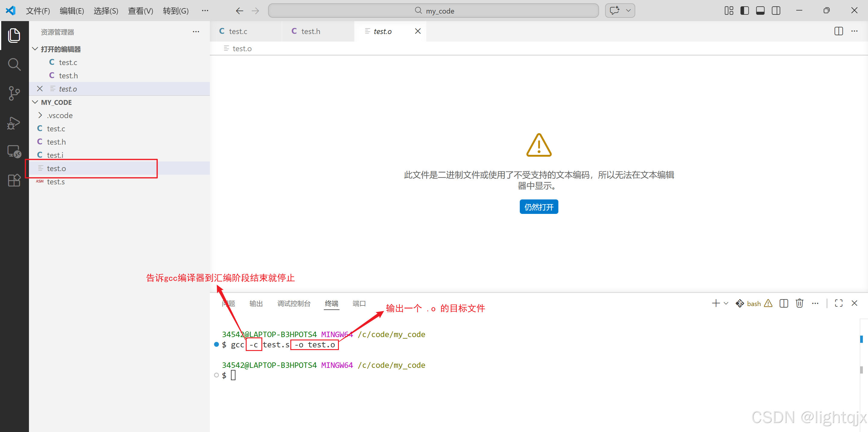Select the 终端 panel tab
This screenshot has width=868, height=432.
[x=332, y=303]
